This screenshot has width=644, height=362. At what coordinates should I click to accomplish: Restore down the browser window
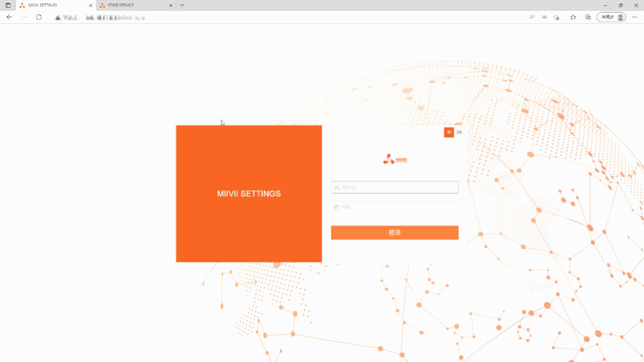621,5
